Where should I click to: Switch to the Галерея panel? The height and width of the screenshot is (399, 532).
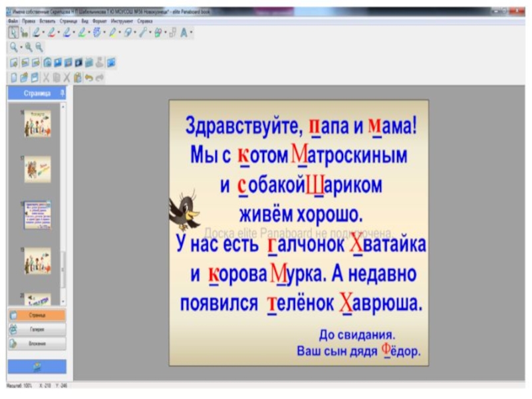[37, 329]
